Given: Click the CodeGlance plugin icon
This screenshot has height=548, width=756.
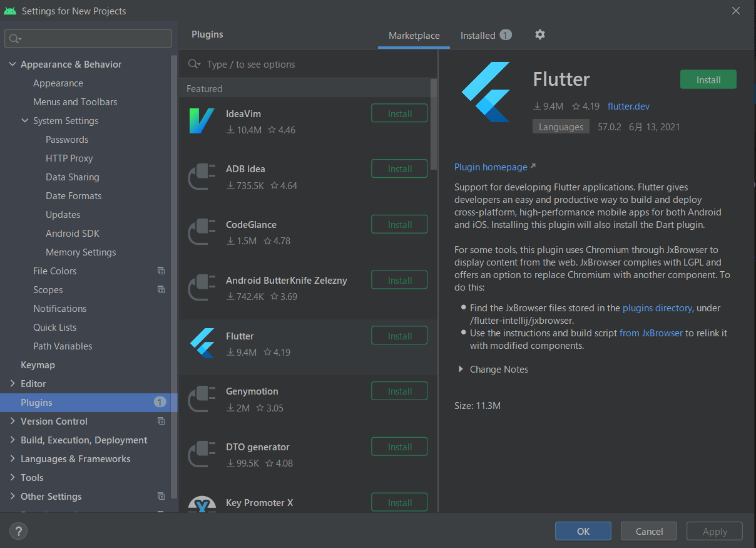Looking at the screenshot, I should (202, 232).
